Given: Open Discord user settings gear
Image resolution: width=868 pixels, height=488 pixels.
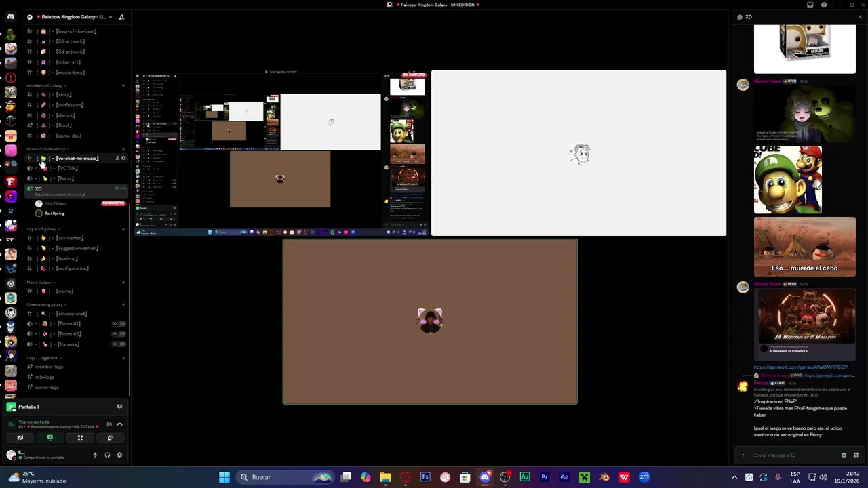Looking at the screenshot, I should tap(119, 455).
